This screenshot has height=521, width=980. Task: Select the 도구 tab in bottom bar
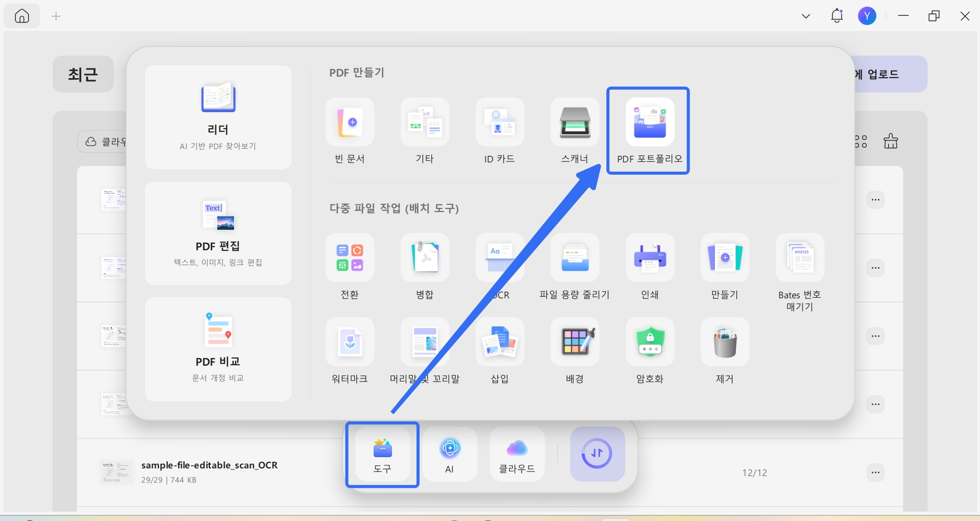pyautogui.click(x=382, y=454)
